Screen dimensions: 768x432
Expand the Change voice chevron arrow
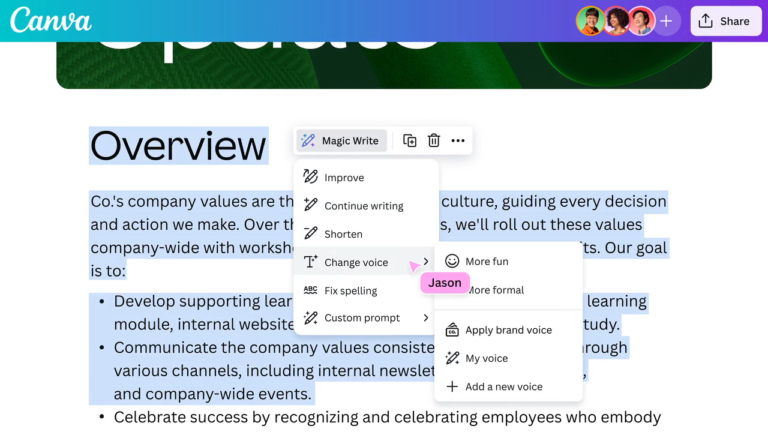[426, 262]
